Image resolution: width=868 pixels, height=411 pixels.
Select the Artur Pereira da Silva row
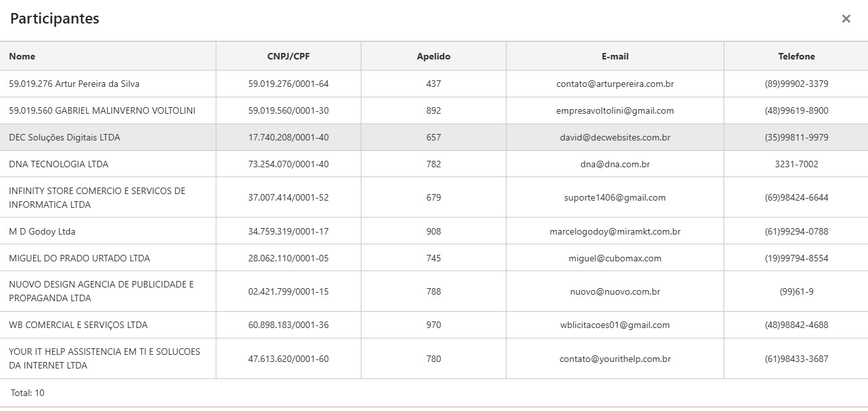tap(74, 84)
